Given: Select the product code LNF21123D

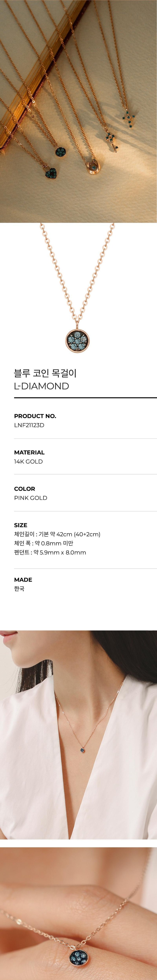Looking at the screenshot, I should click(29, 425).
